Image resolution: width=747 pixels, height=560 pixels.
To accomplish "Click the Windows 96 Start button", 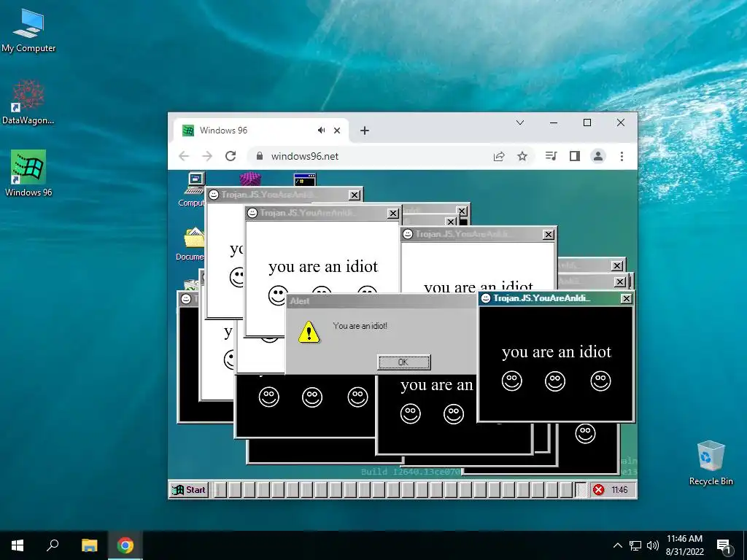I will (189, 489).
